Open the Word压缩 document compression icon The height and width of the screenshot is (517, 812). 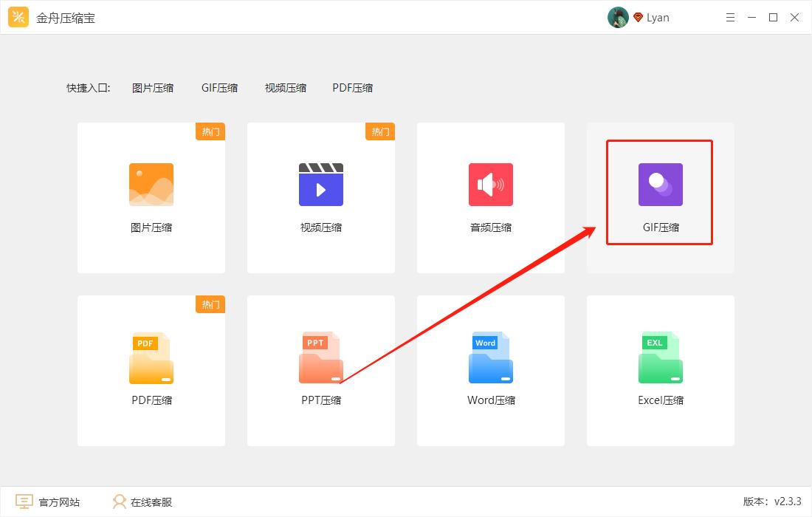click(490, 357)
